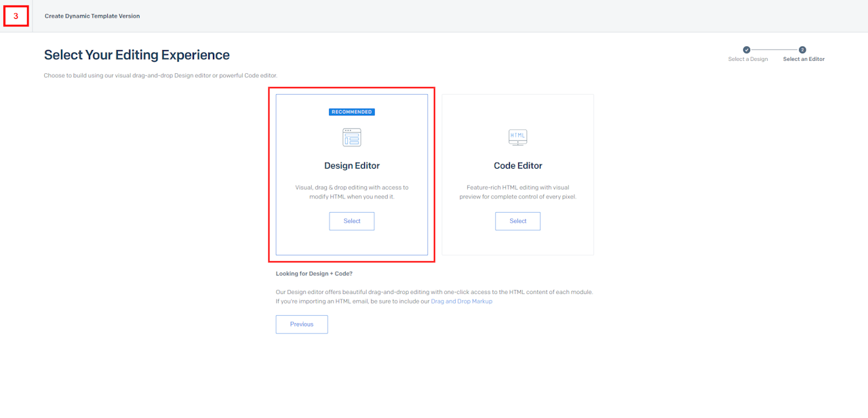Open the Drag and Drop Markup link

pos(462,301)
